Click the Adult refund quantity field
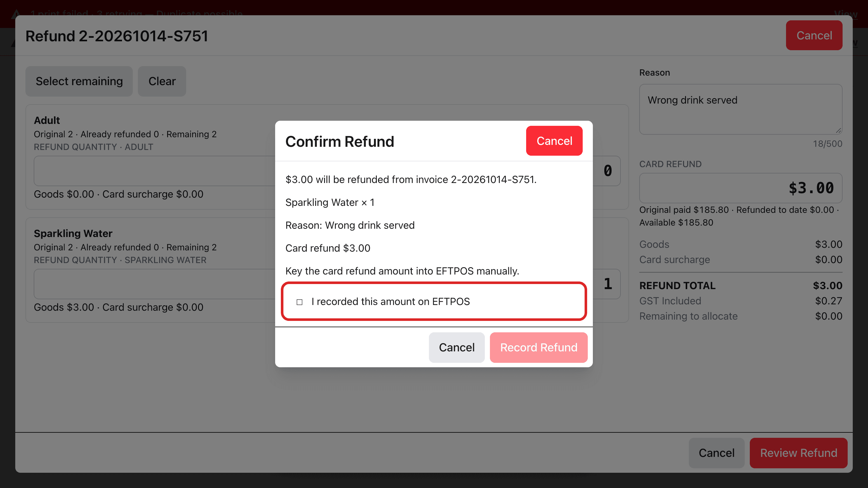The width and height of the screenshot is (868, 488). 327,171
